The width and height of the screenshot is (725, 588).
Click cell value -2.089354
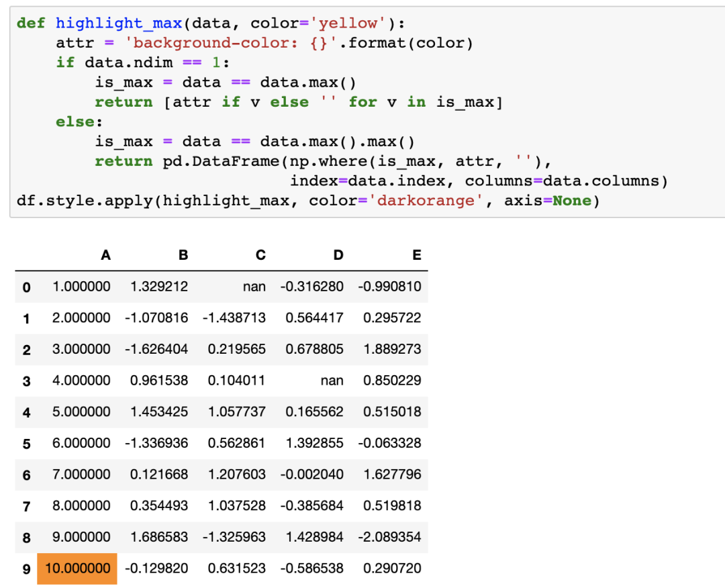tap(389, 537)
